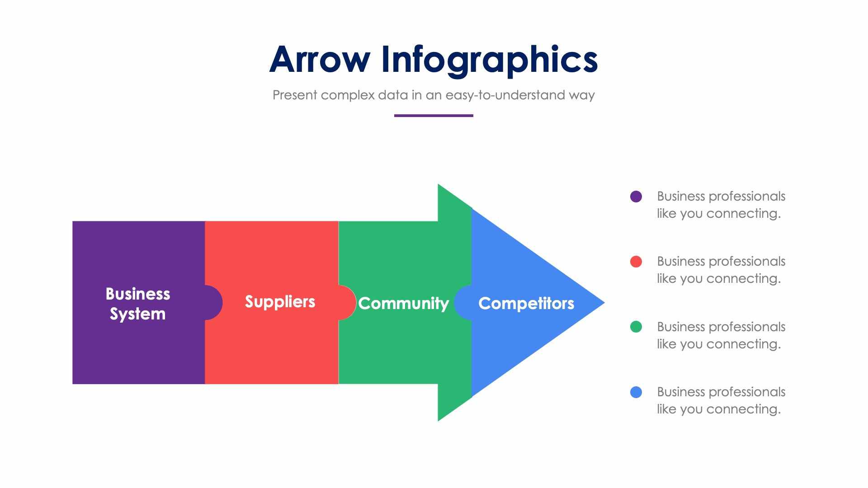868x488 pixels.
Task: Click the purple horizontal divider line
Action: pyautogui.click(x=434, y=114)
